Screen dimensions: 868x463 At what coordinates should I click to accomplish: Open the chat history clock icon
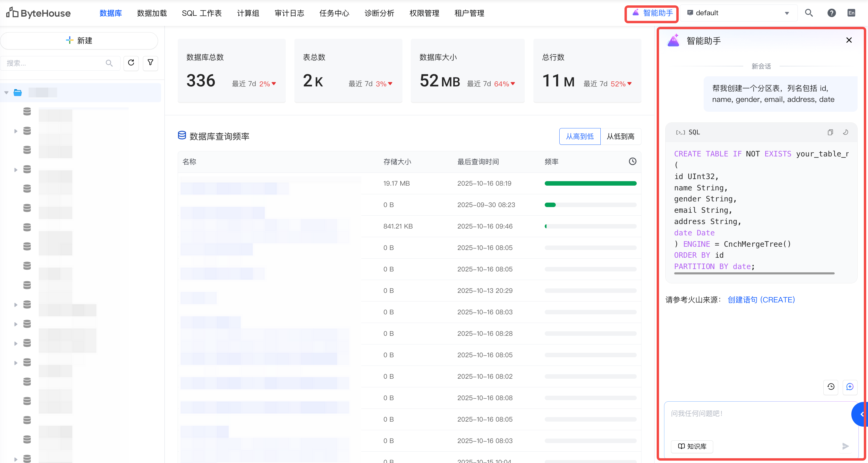(830, 386)
